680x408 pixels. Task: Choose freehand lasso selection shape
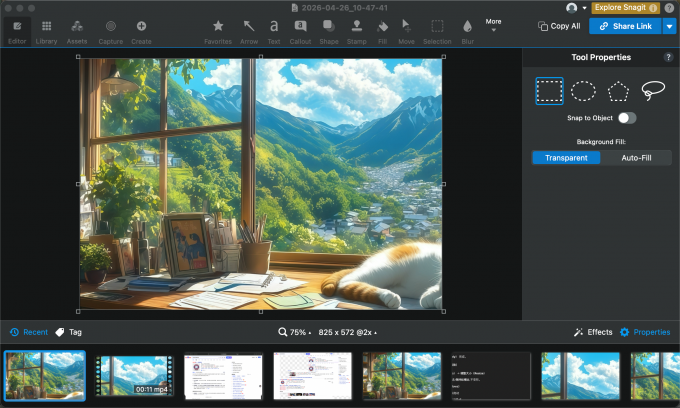(x=653, y=91)
